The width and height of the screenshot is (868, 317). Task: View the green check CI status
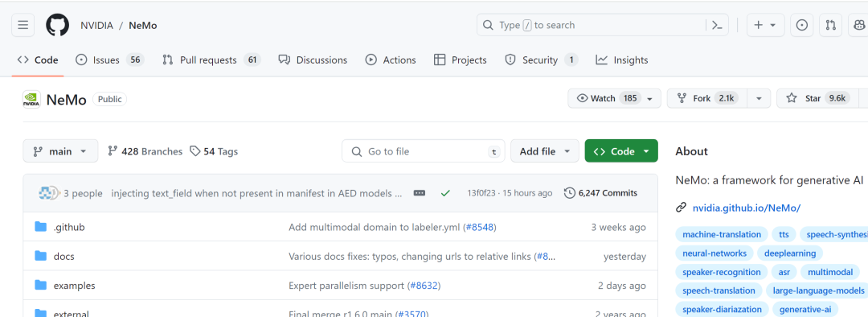point(445,193)
